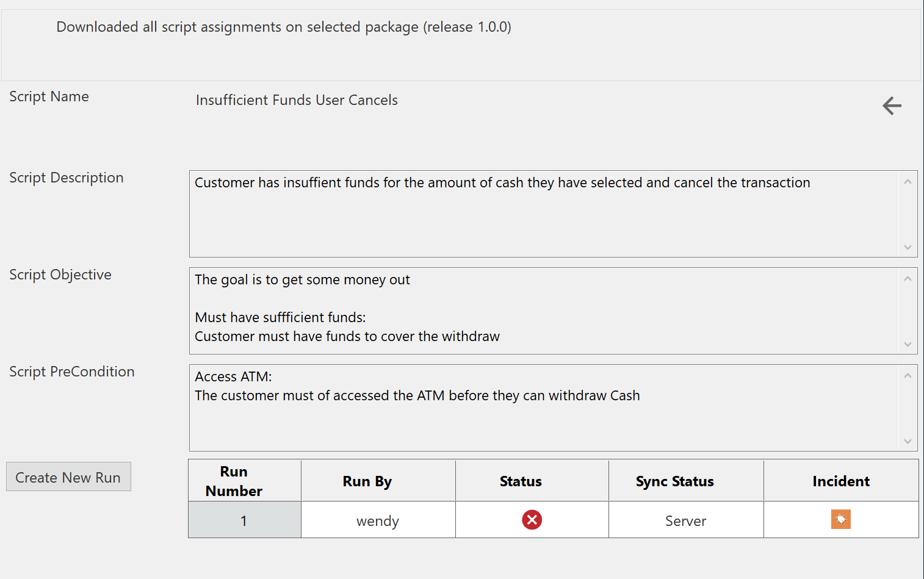Click Script Objective scroll up arrow
The image size is (924, 579).
(x=908, y=279)
